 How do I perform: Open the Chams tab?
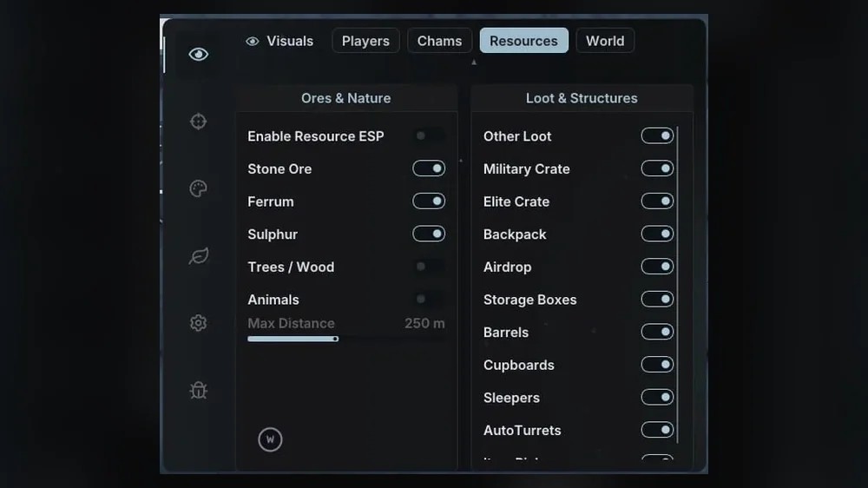pyautogui.click(x=439, y=41)
